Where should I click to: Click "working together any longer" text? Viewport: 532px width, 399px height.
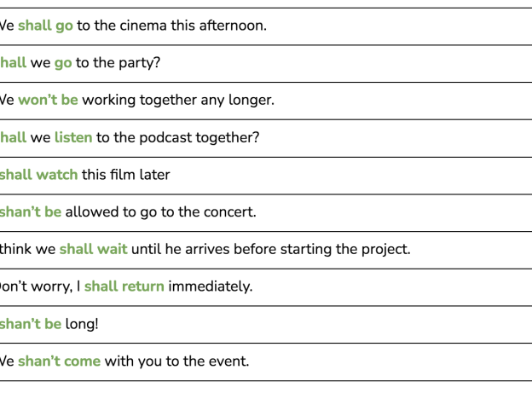pos(178,100)
